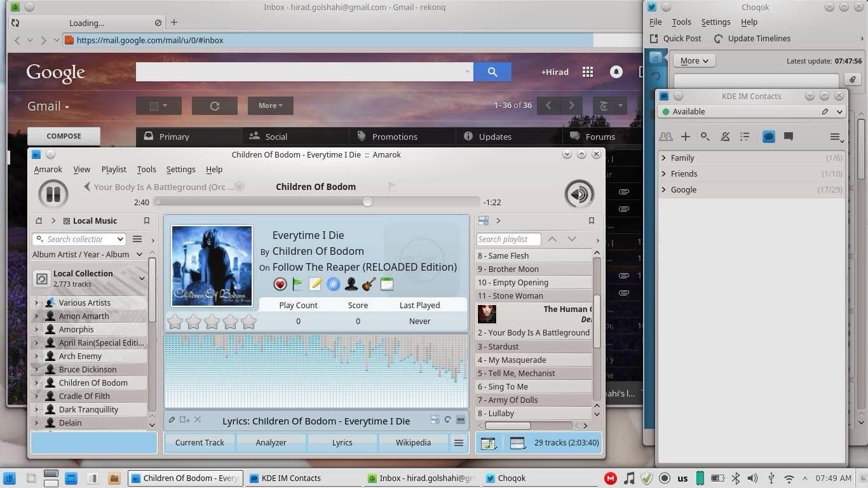This screenshot has height=488, width=868.
Task: Click the search contacts magnifier icon
Action: point(705,137)
